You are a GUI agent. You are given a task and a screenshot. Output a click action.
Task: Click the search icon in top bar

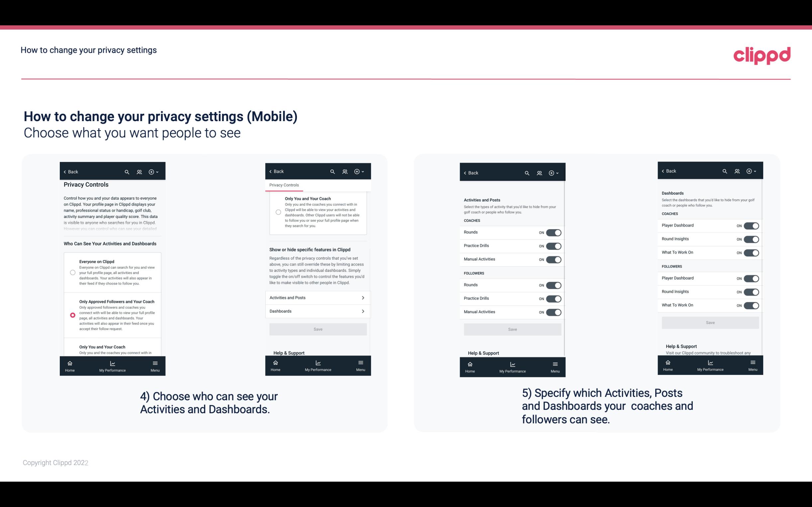pos(127,172)
